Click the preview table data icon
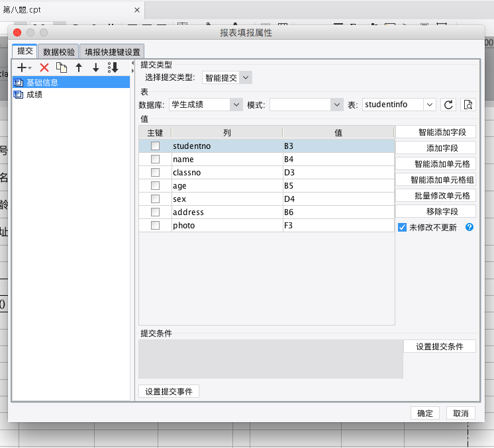Viewport: 494px width, 448px height. pos(468,105)
